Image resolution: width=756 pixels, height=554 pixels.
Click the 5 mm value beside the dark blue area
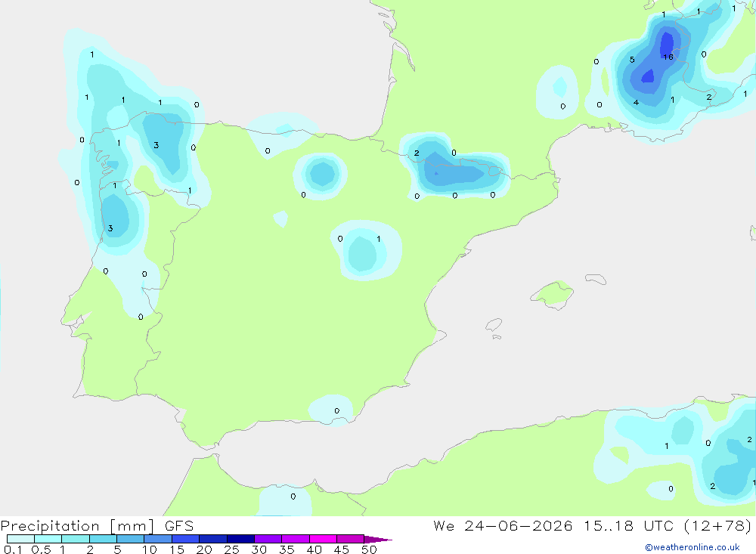[632, 60]
